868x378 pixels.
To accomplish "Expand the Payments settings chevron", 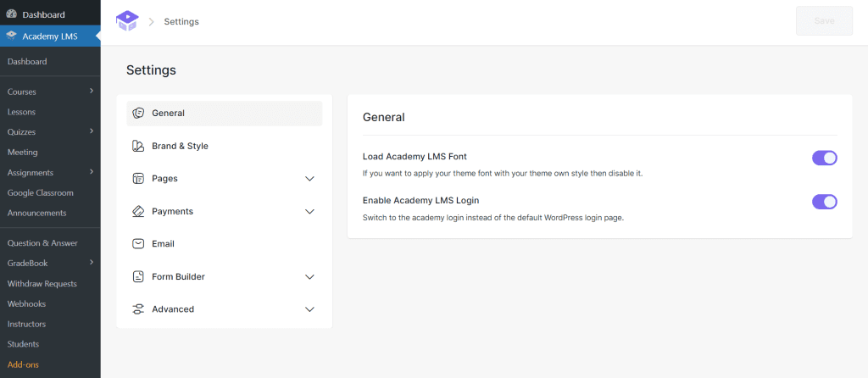I will 310,211.
